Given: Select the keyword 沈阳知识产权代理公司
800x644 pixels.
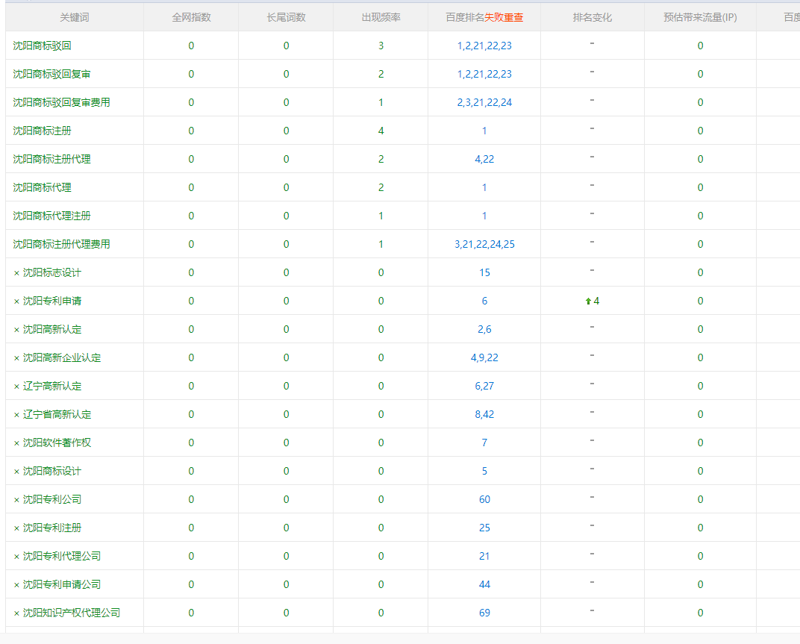Looking at the screenshot, I should tap(71, 612).
